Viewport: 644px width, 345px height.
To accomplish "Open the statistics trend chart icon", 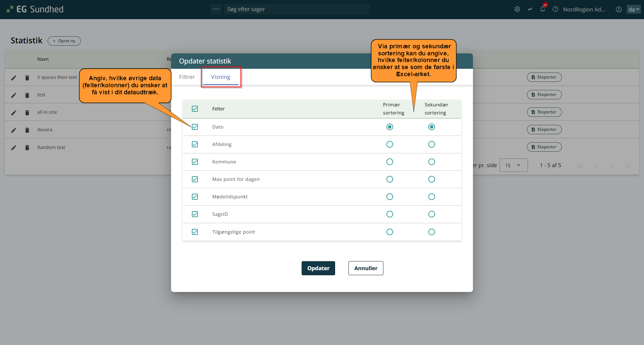I will pos(530,9).
